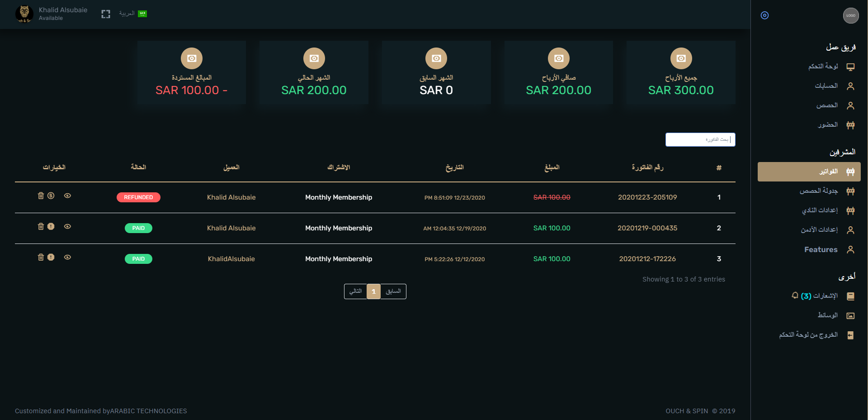View details of invoice row 1 via eye icon
Image resolution: width=868 pixels, height=420 pixels.
(x=67, y=196)
